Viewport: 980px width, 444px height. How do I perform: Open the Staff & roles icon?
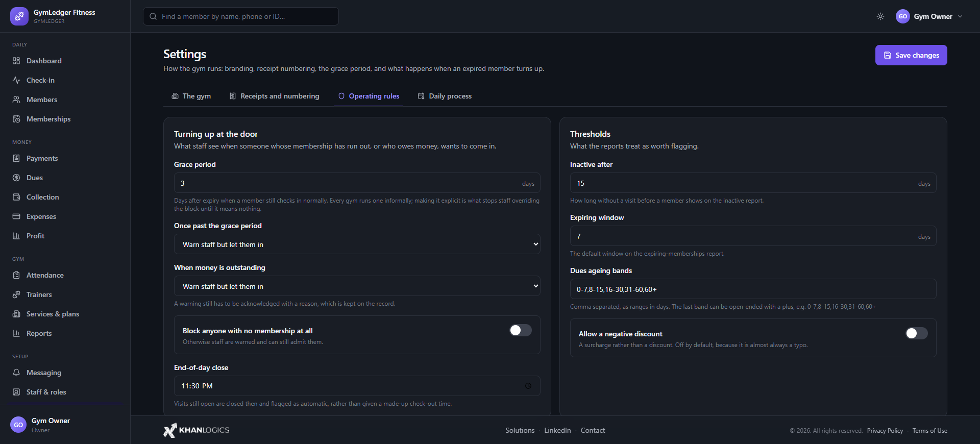[16, 392]
